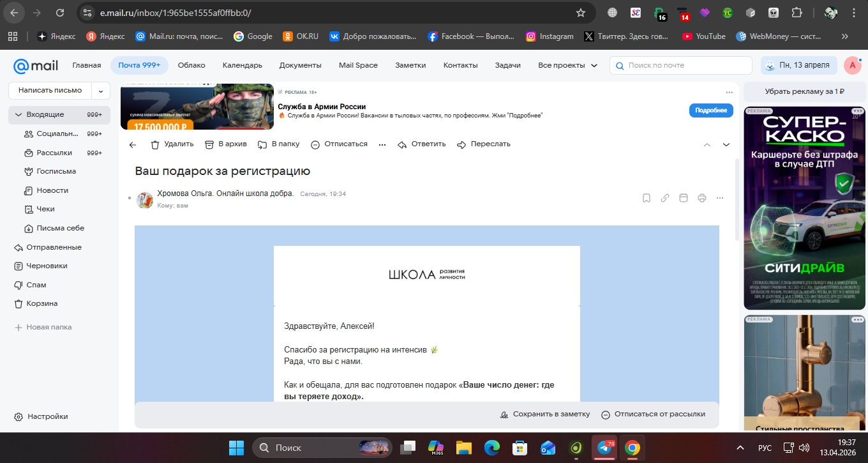Expand the Написать письмо dropdown arrow
Viewport: 868px width, 463px height.
pyautogui.click(x=101, y=91)
